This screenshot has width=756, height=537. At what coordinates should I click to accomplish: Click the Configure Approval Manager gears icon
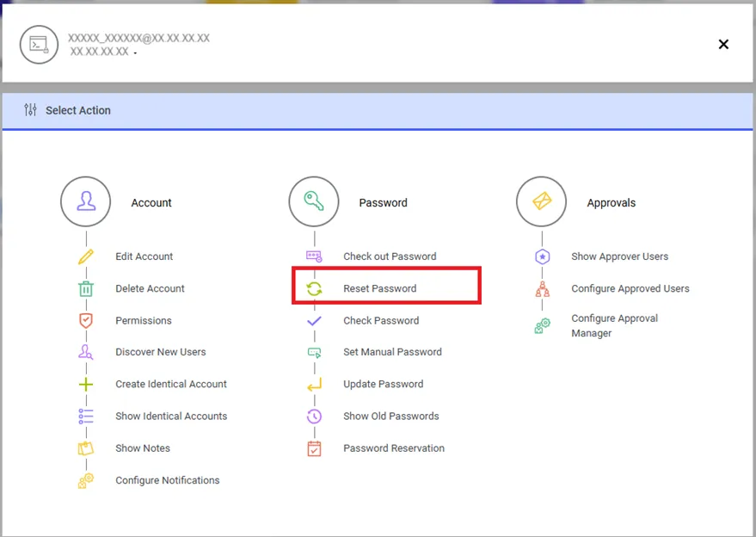pyautogui.click(x=543, y=325)
